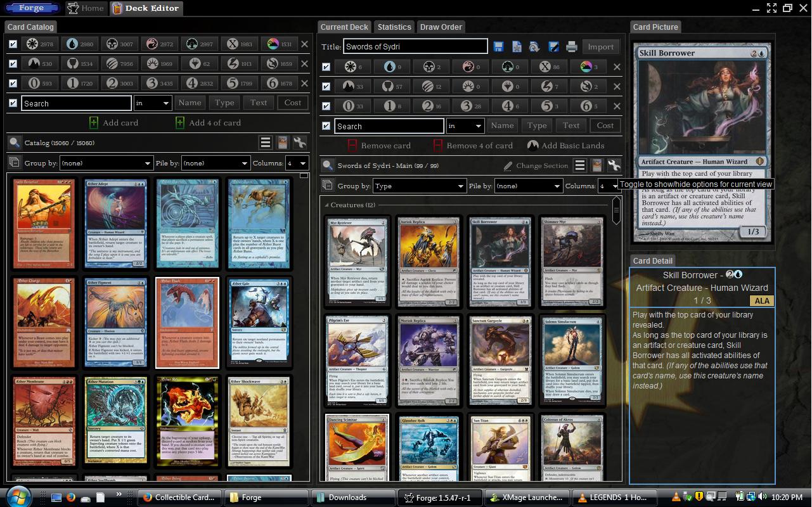Uncheck deck search filter checkbox

[x=326, y=125]
